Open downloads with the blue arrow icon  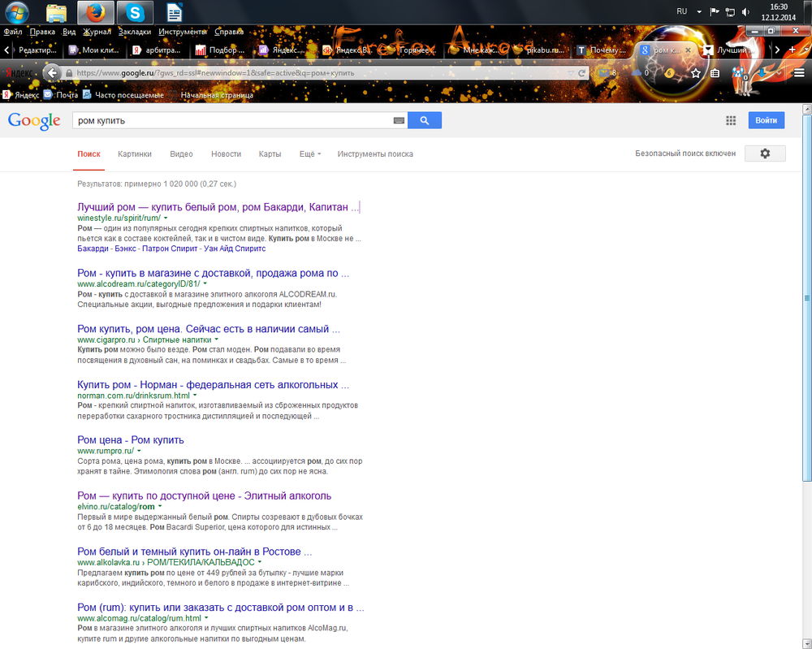(x=762, y=73)
